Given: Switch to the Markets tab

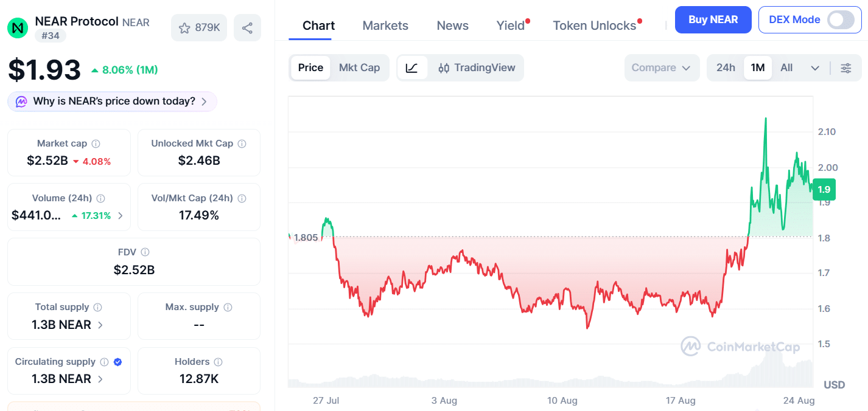Looking at the screenshot, I should [x=385, y=26].
